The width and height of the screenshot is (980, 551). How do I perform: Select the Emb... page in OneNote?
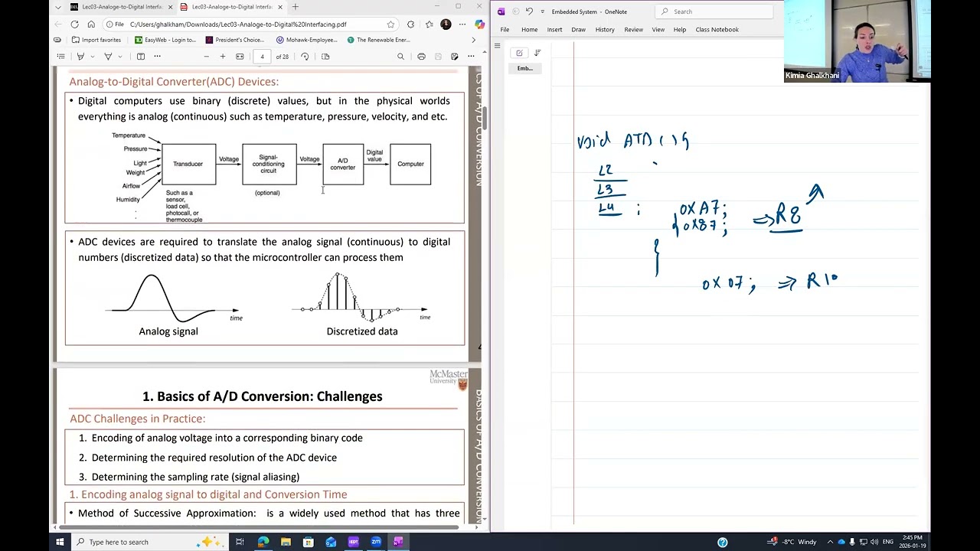525,68
